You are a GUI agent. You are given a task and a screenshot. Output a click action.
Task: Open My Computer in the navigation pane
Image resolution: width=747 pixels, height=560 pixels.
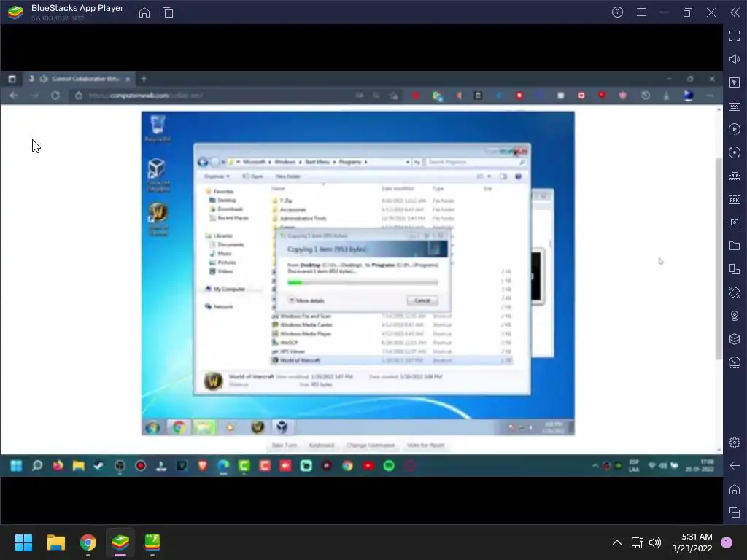click(x=225, y=289)
